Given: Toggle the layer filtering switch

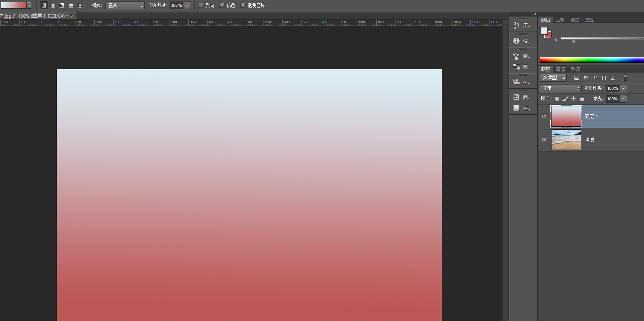Looking at the screenshot, I should coord(625,77).
